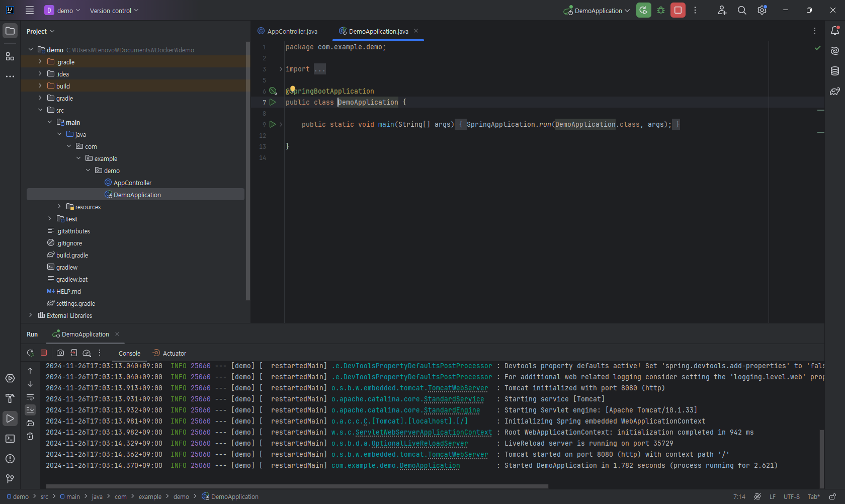The width and height of the screenshot is (845, 504).
Task: Open Git version control branch icon
Action: click(x=10, y=479)
